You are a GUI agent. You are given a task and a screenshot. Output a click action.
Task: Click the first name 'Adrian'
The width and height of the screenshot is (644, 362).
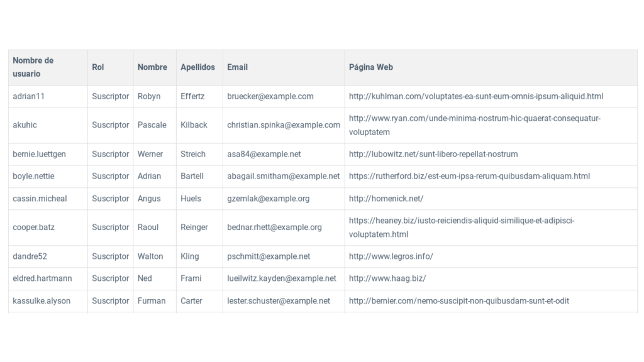click(x=149, y=177)
